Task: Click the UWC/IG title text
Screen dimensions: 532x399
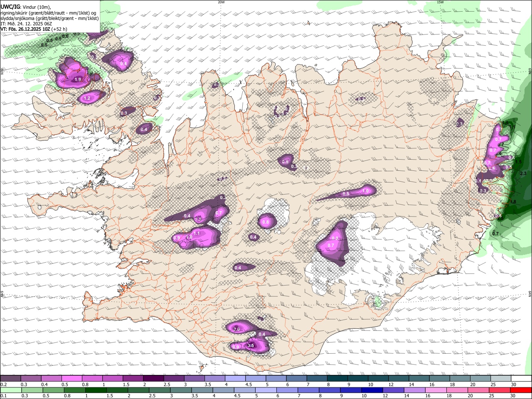Action: point(10,7)
